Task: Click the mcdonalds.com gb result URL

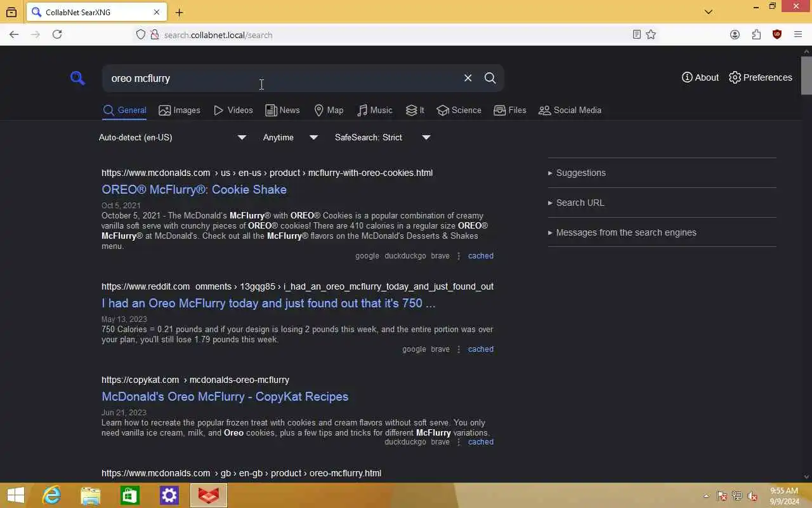Action: pos(241,473)
